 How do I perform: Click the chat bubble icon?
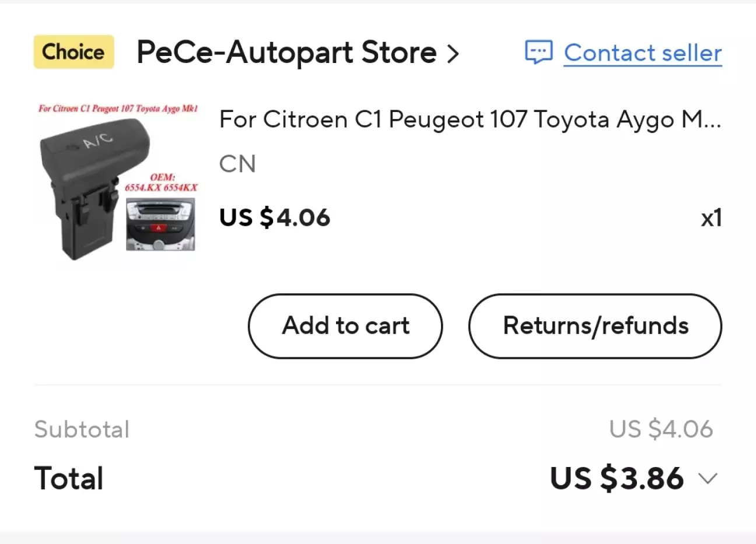(x=538, y=52)
